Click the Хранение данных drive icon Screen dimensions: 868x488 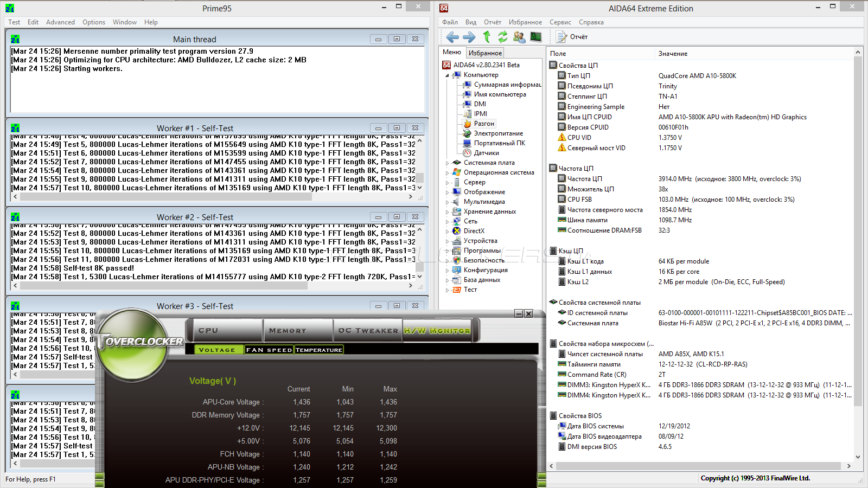[457, 211]
